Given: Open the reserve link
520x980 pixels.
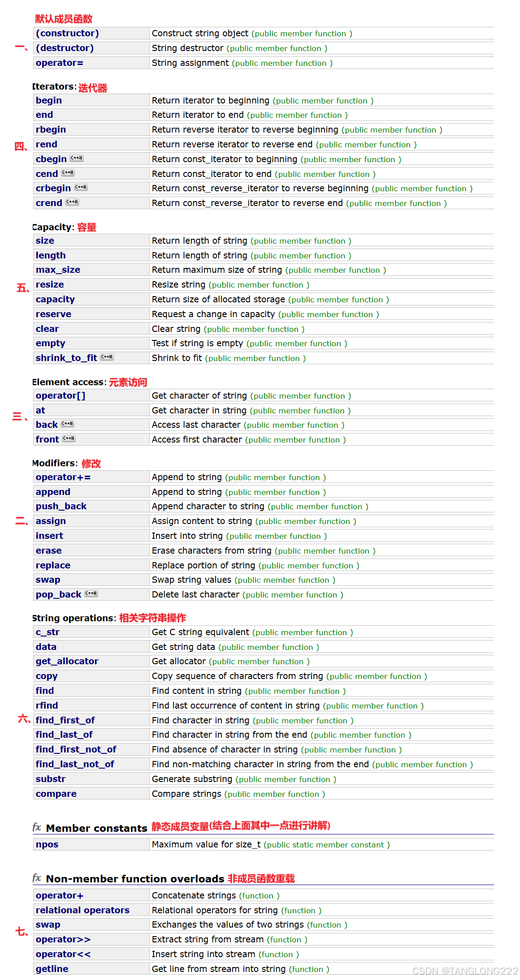Looking at the screenshot, I should coord(53,314).
